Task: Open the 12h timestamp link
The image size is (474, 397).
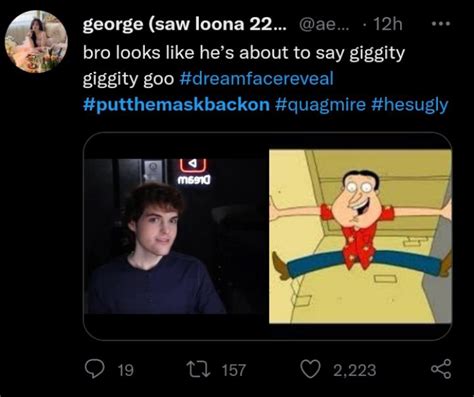Action: 388,24
